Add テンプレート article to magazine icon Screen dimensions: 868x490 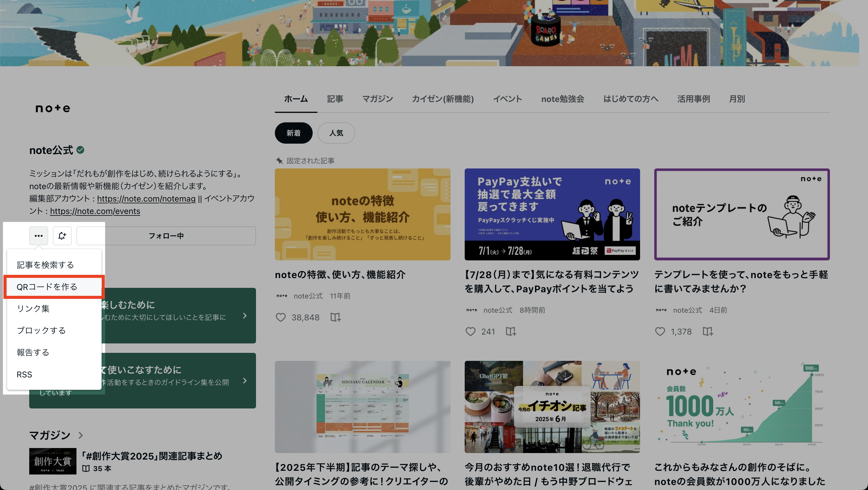708,332
